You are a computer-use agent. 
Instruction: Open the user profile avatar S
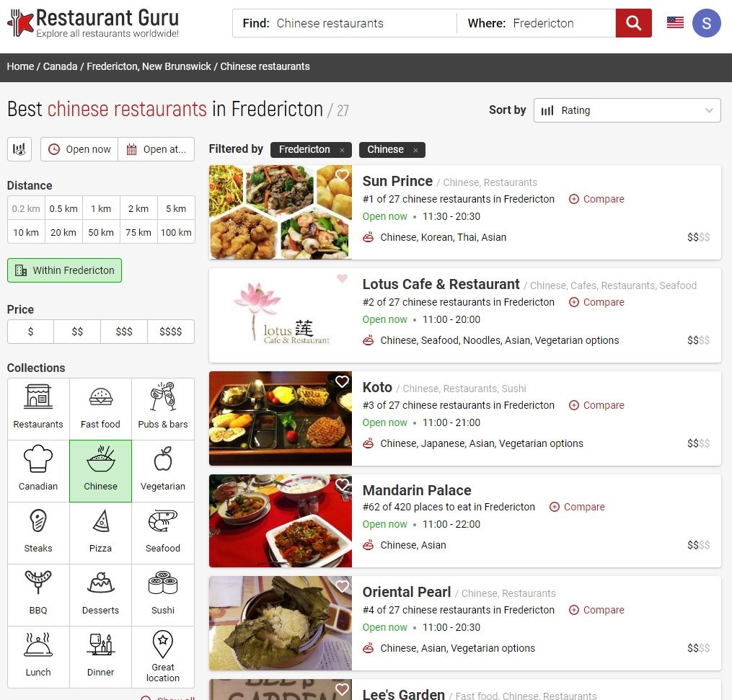[706, 23]
